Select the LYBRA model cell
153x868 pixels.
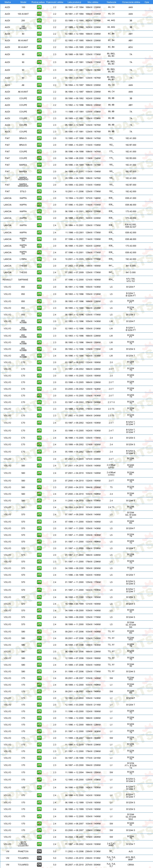click(x=23, y=259)
